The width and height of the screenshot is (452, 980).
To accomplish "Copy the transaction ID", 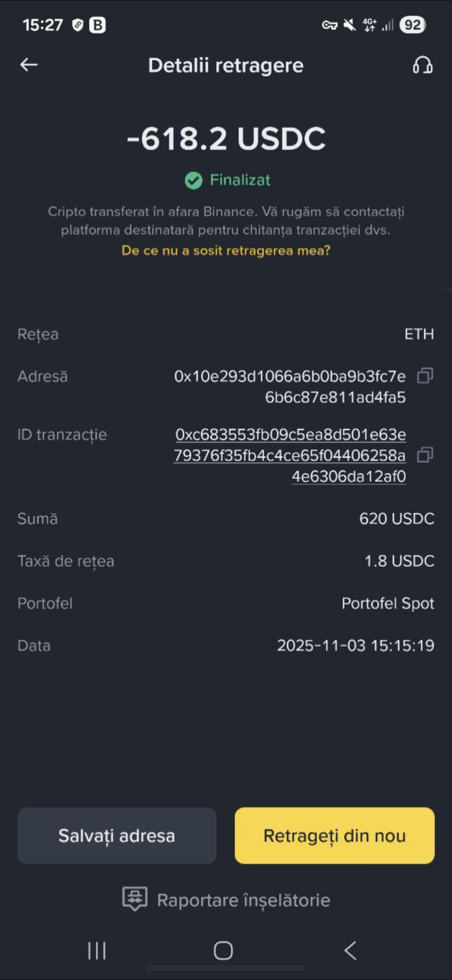I will click(425, 455).
